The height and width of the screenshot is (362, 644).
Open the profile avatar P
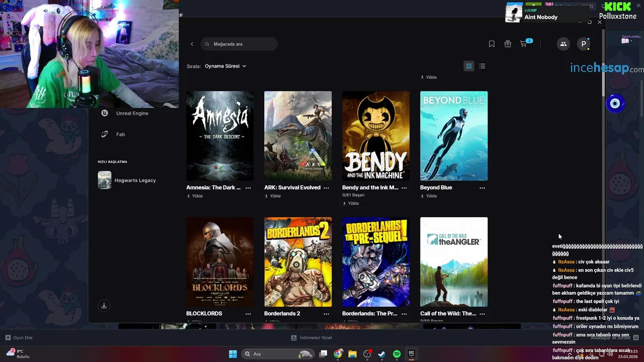(583, 44)
